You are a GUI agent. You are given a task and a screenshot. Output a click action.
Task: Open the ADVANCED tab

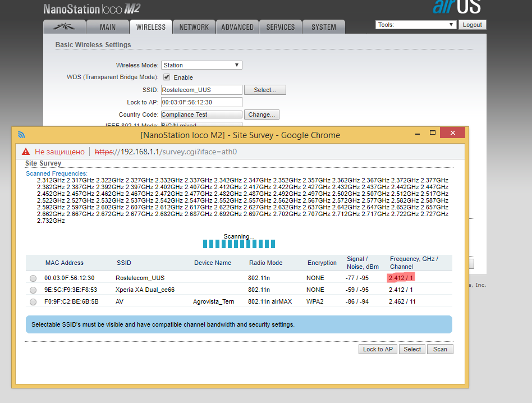(x=237, y=27)
